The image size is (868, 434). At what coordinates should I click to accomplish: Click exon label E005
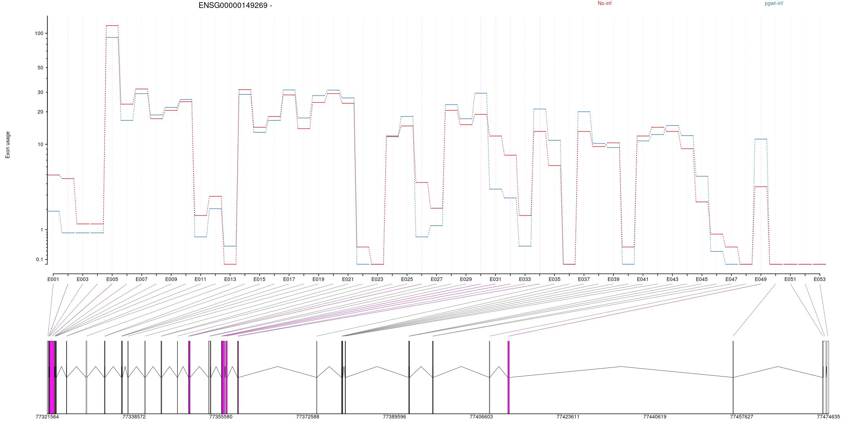[x=112, y=279]
